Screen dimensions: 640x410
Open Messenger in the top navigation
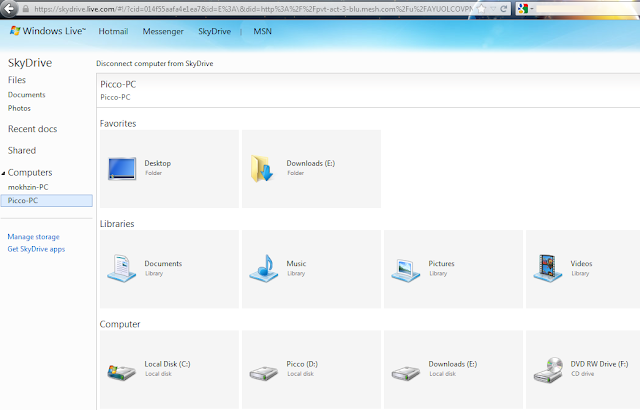point(163,31)
